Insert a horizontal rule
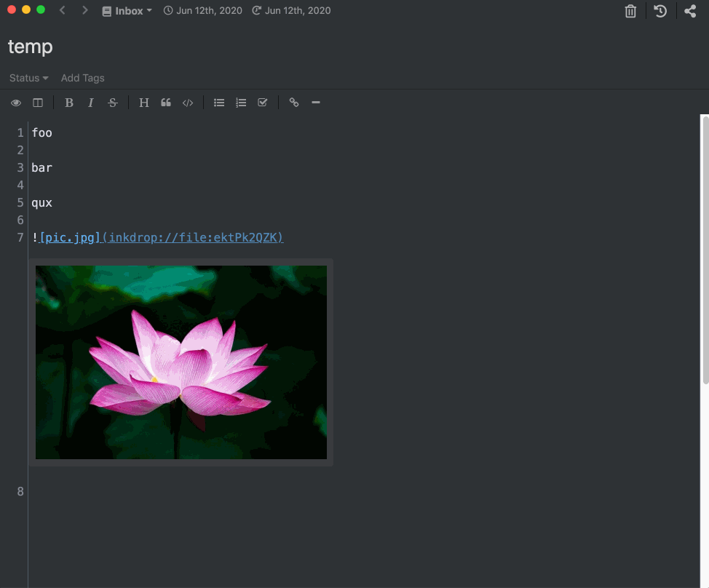 [x=316, y=103]
